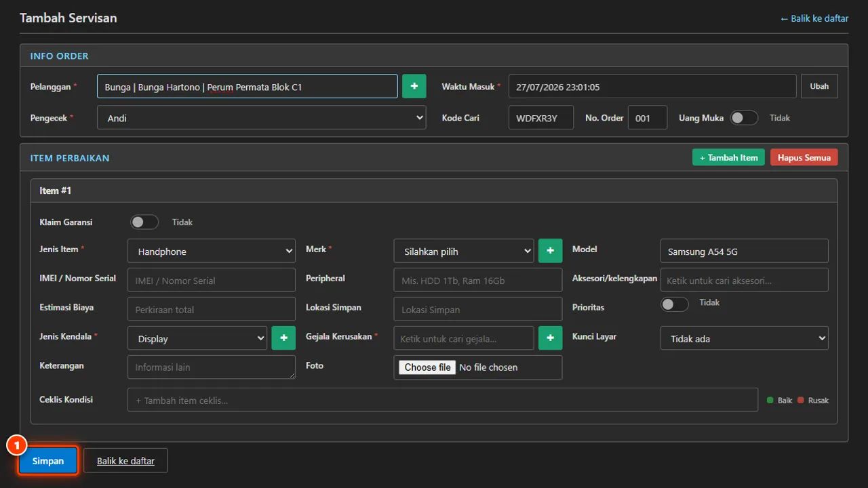The image size is (868, 488).
Task: Expand the Merk dropdown Silahkan pilih
Action: [464, 251]
